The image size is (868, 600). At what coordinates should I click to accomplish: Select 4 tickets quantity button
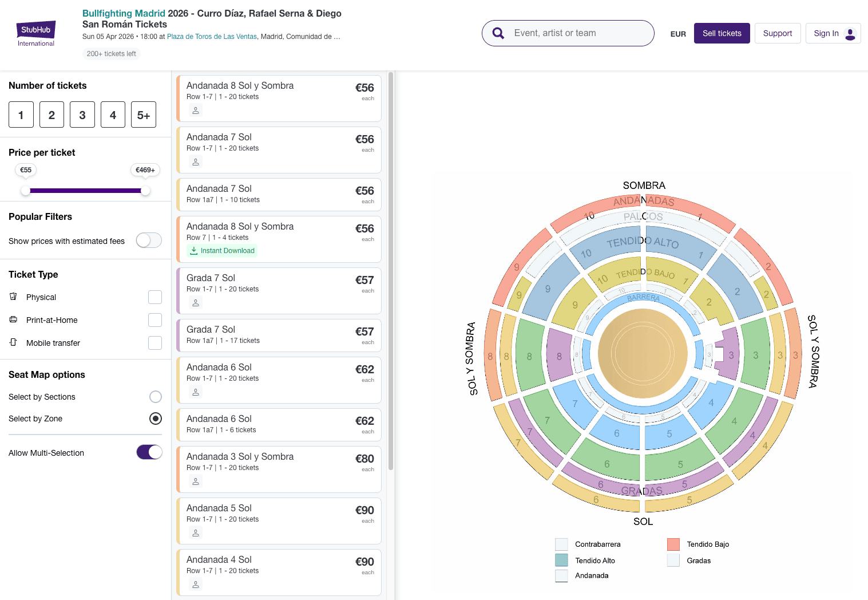click(x=113, y=115)
